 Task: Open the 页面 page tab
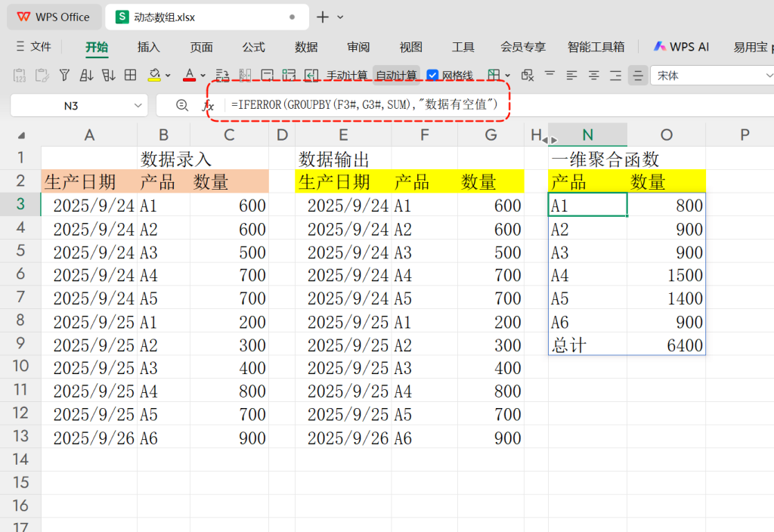201,47
